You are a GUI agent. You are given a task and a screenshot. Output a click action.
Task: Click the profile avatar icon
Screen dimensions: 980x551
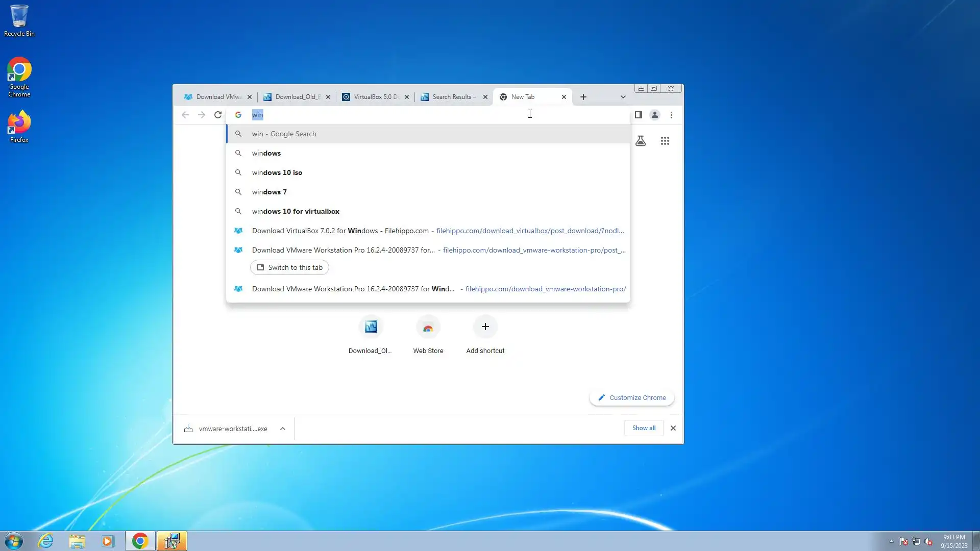point(654,115)
